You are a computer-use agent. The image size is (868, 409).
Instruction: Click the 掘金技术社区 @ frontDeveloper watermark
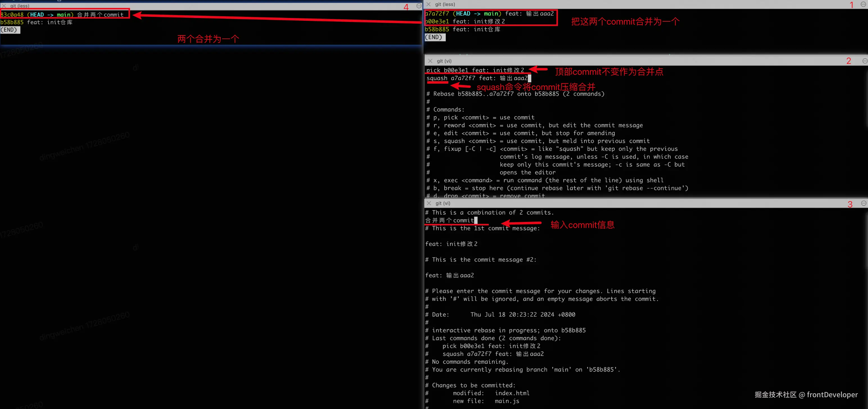click(x=806, y=394)
